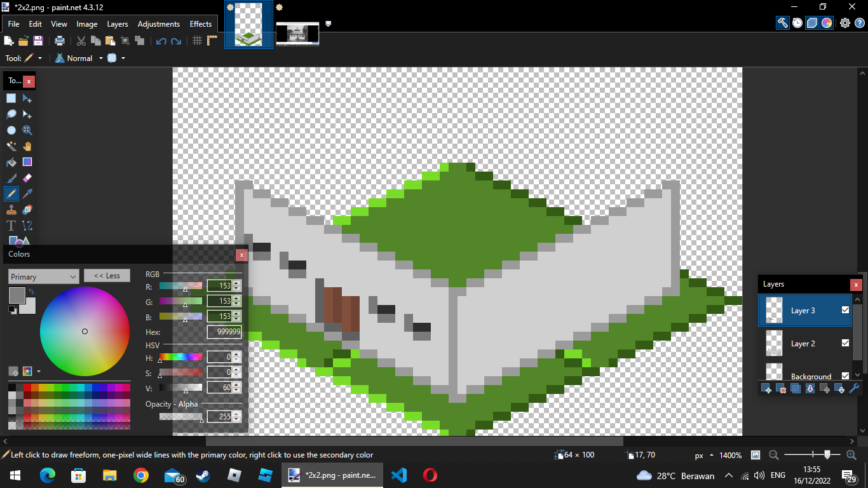Click the Redo arrow icon
Viewport: 868px width, 488px height.
[176, 41]
